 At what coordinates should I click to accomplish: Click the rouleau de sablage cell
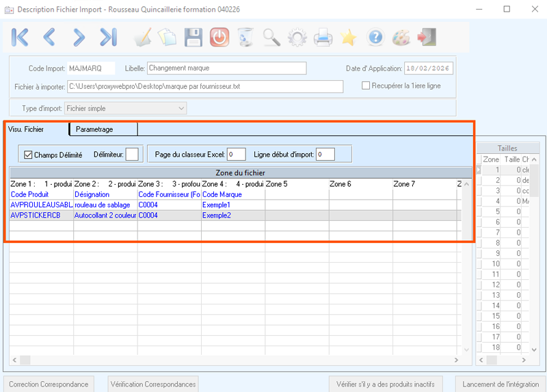click(x=105, y=205)
